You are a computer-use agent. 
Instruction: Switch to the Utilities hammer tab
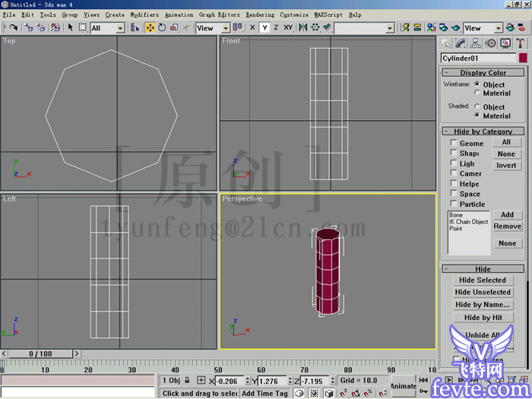(521, 43)
